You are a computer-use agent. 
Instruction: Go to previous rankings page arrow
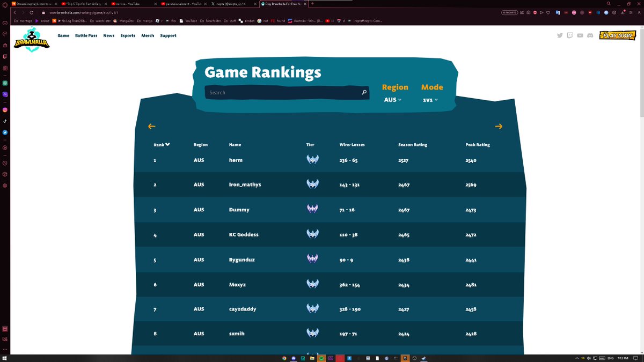(152, 127)
